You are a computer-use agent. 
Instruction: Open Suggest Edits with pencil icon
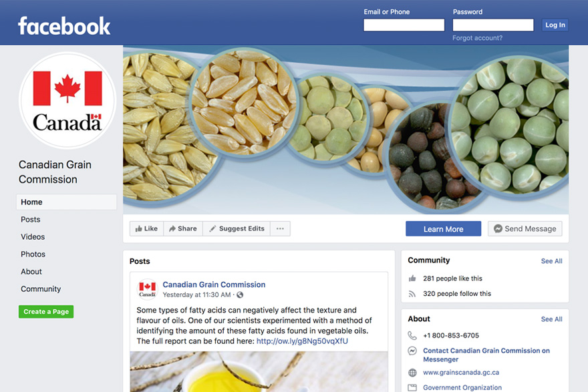[237, 228]
